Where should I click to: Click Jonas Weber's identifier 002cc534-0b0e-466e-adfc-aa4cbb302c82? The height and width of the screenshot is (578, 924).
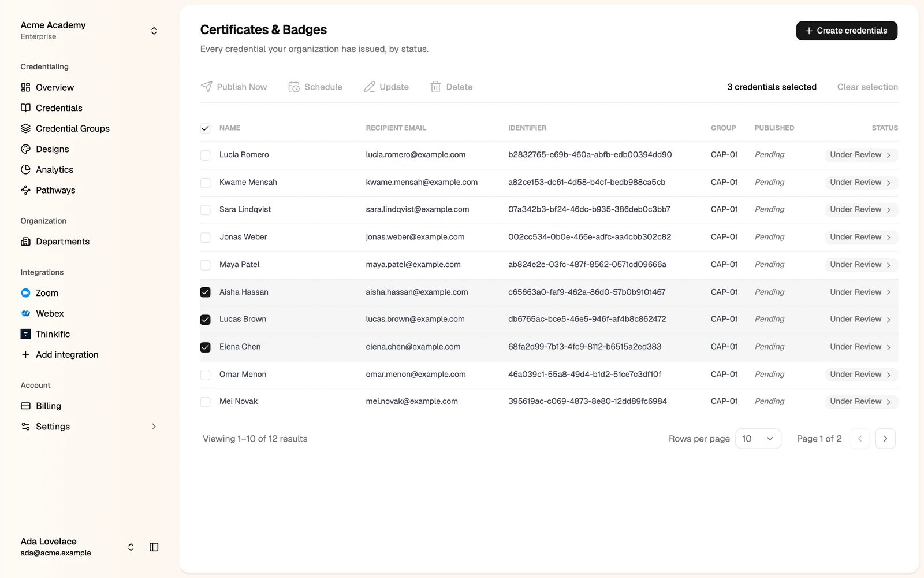pyautogui.click(x=590, y=236)
